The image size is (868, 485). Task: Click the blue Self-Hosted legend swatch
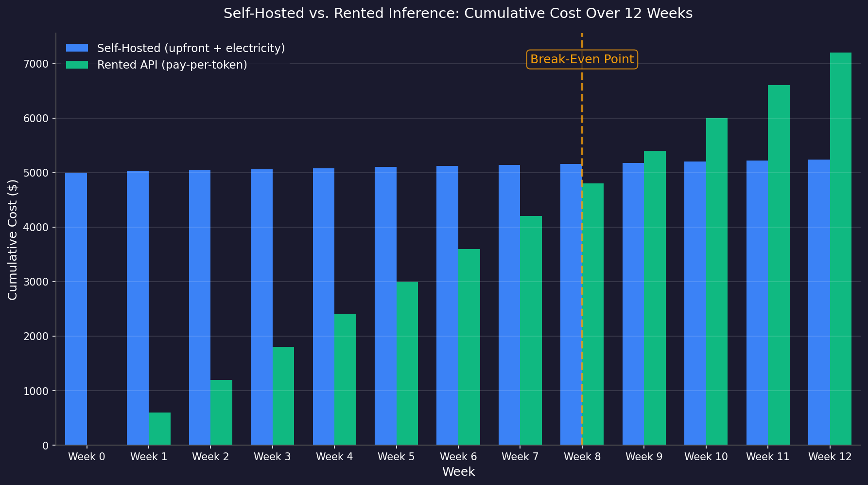77,48
